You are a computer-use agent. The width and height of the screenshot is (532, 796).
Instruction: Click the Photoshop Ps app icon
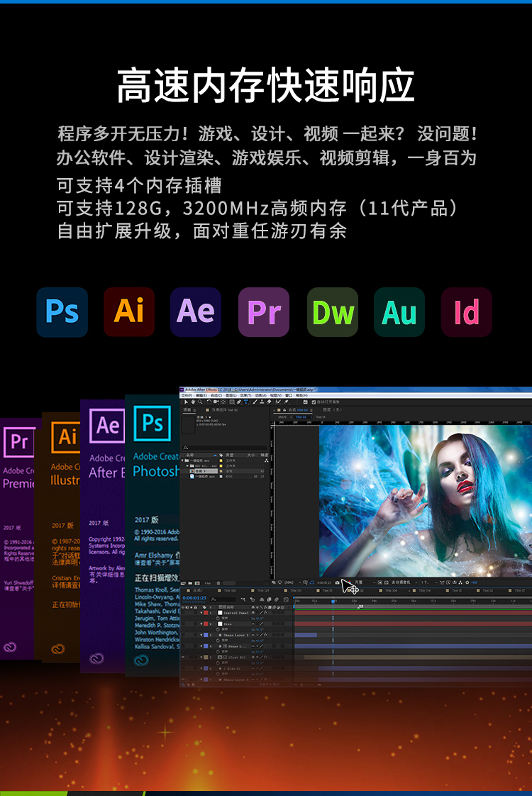pos(62,311)
